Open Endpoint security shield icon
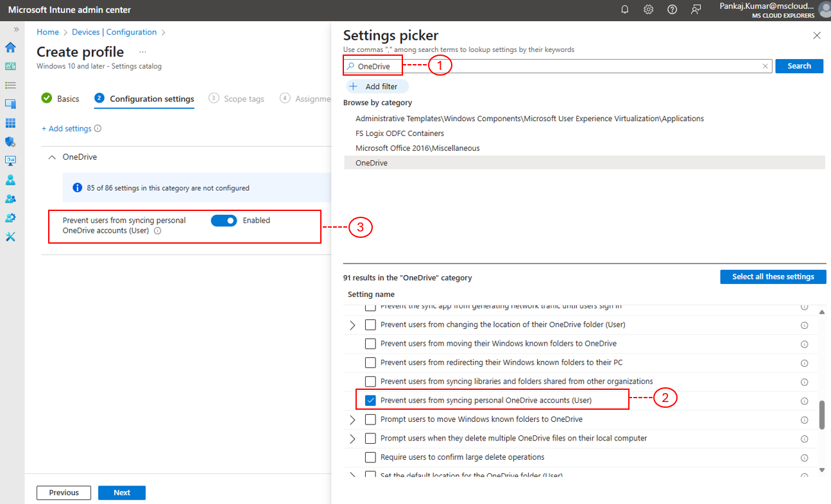831x504 pixels. coord(10,142)
